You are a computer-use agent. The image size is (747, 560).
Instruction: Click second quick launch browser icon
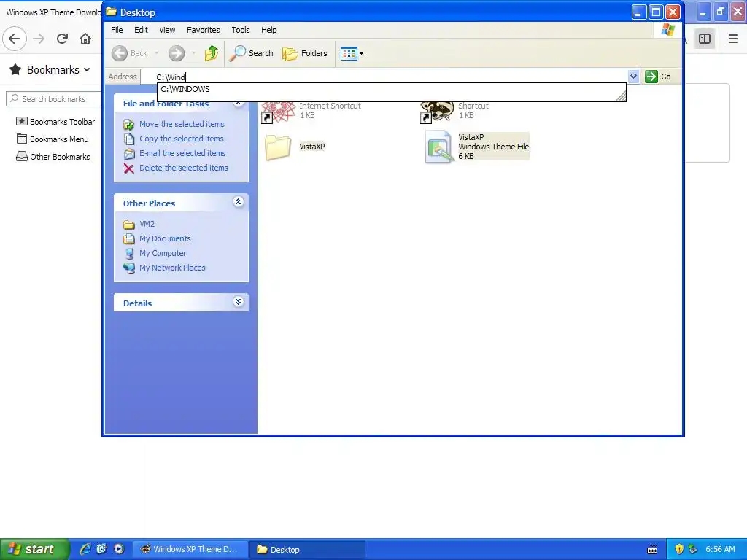point(101,549)
